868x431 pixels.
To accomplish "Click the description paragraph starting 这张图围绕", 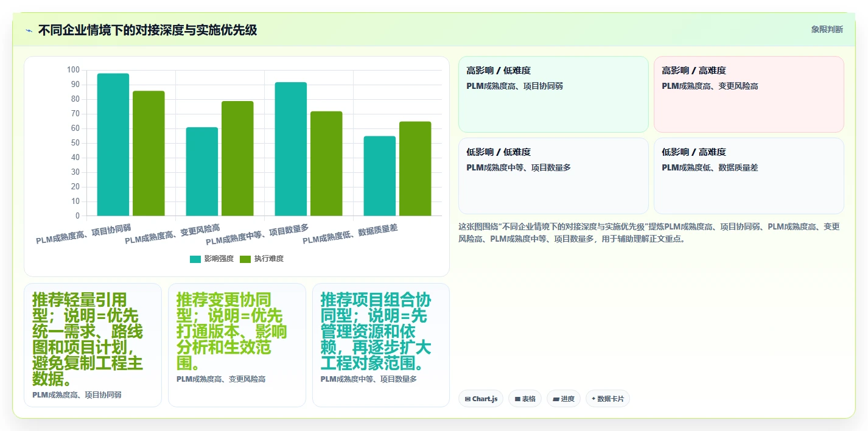I will 649,233.
